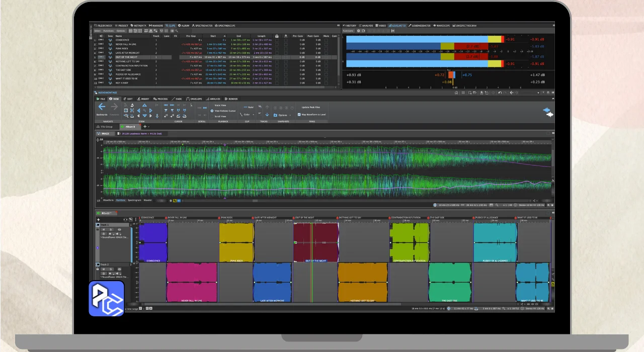Mute Track 2 with the M button
Viewport: 644px width, 352px height.
(104, 269)
